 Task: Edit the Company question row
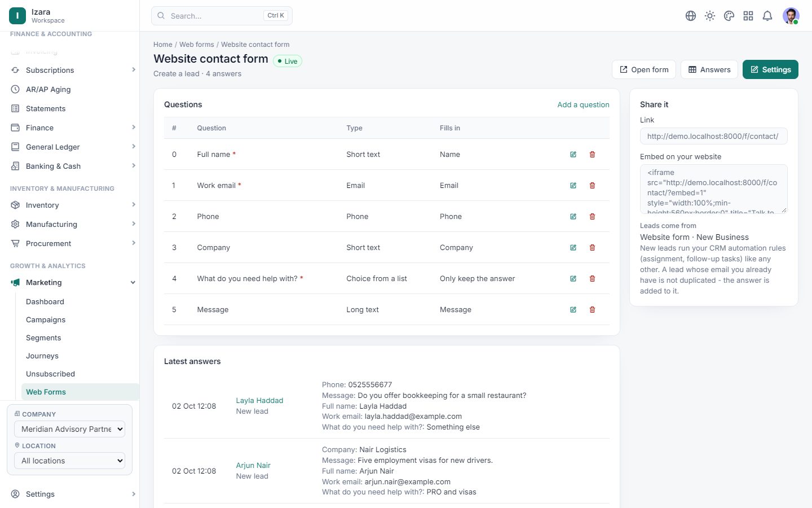point(573,248)
